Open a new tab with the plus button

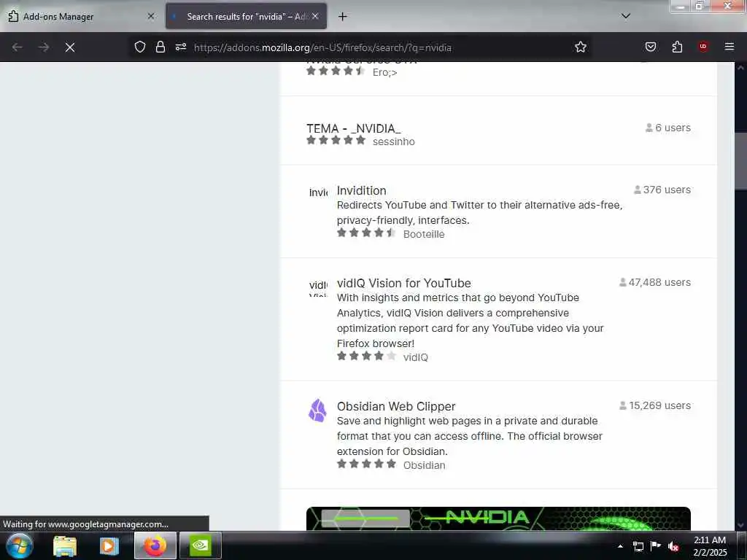point(343,16)
